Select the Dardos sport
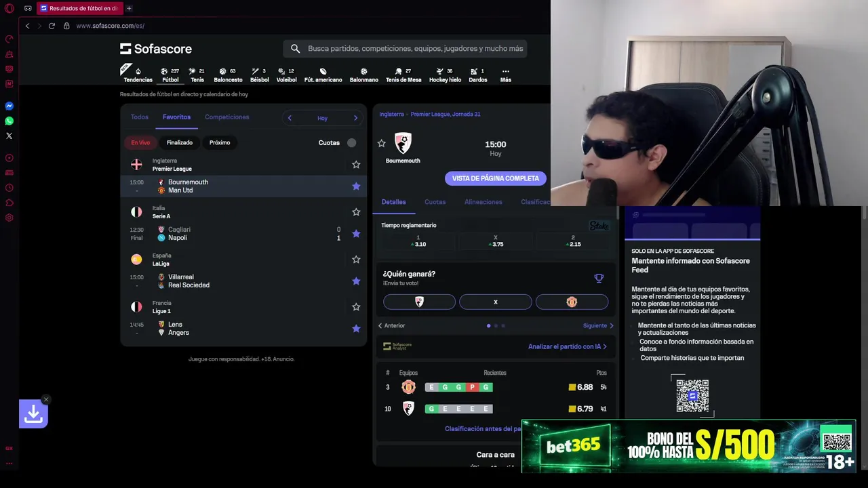Viewport: 868px width, 488px height. click(478, 75)
